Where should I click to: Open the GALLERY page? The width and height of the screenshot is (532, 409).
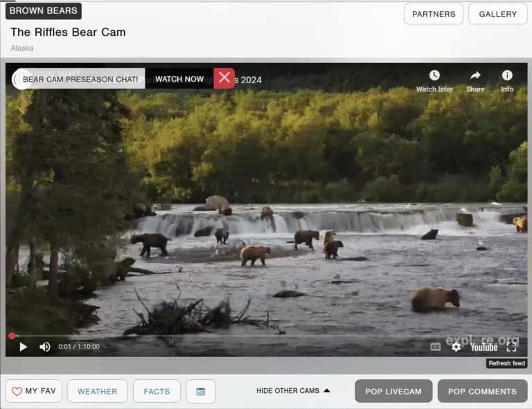click(498, 14)
